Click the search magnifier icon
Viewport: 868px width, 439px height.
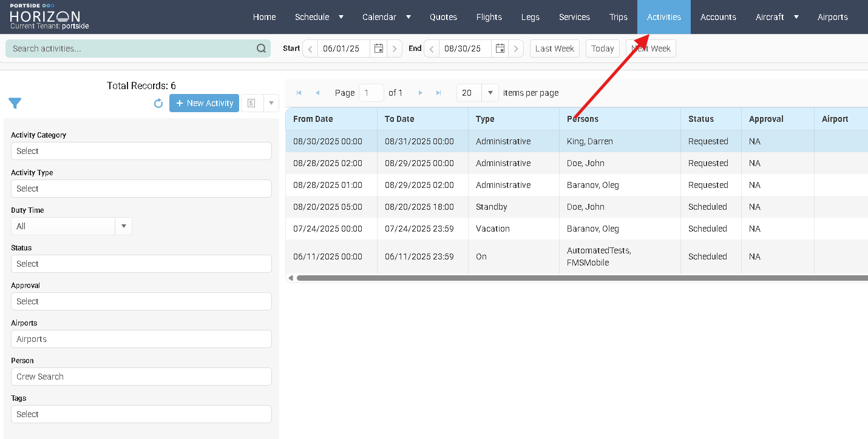pos(261,49)
